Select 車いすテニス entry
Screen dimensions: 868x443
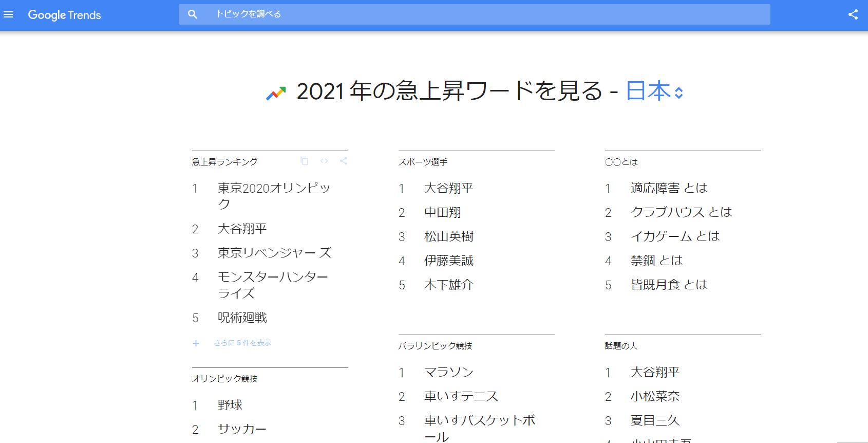point(461,396)
